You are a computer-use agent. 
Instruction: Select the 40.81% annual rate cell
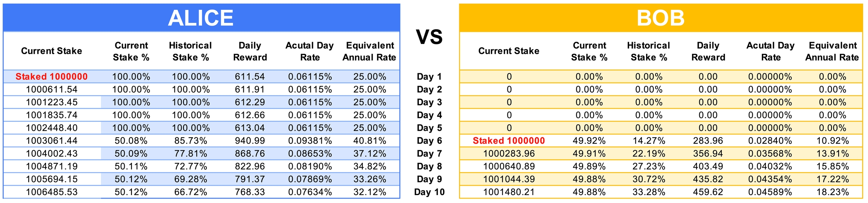(x=370, y=141)
